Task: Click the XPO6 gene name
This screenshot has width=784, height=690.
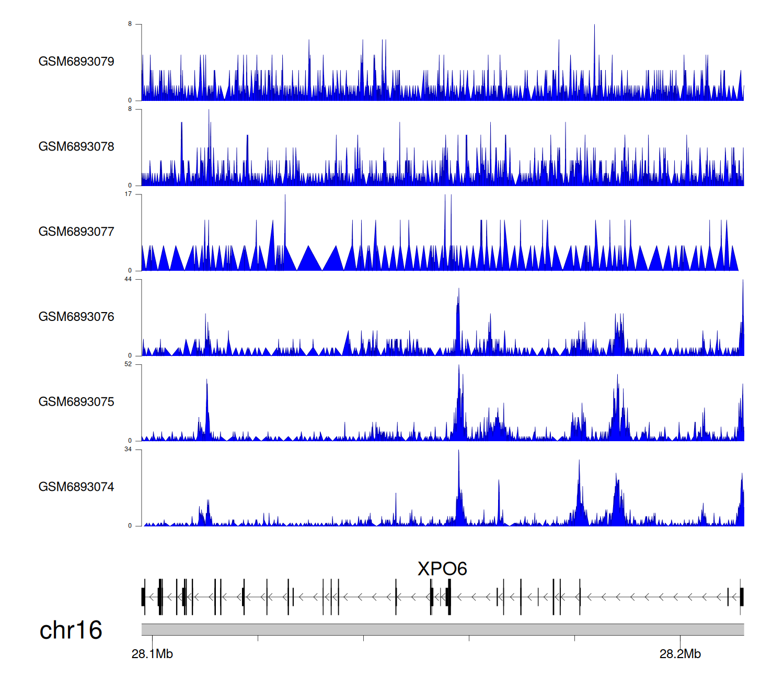Action: coord(442,569)
